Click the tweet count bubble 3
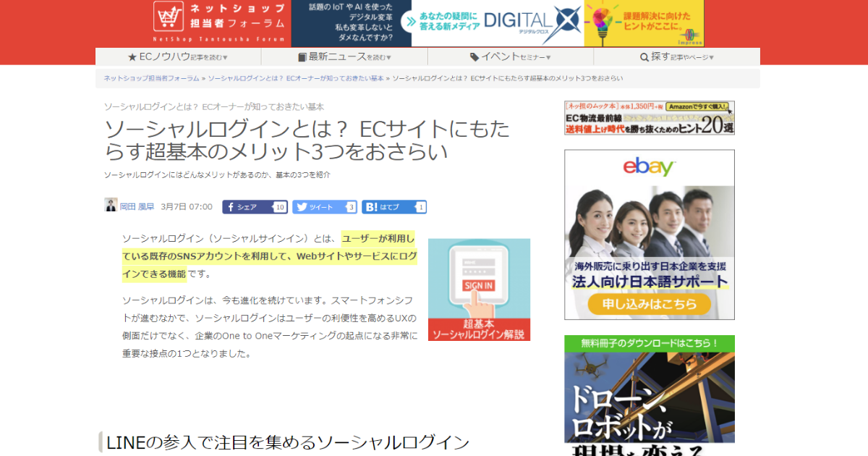Image resolution: width=868 pixels, height=456 pixels. coord(351,207)
